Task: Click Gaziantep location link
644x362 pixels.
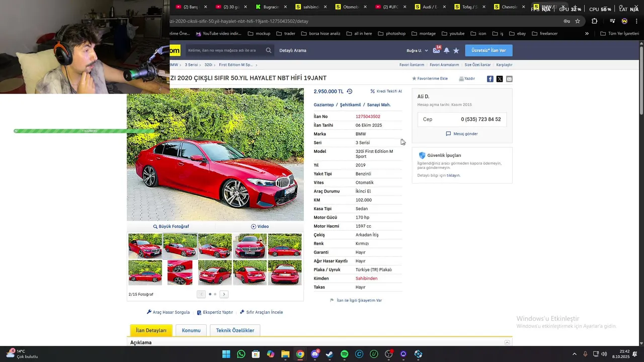Action: coord(324,105)
